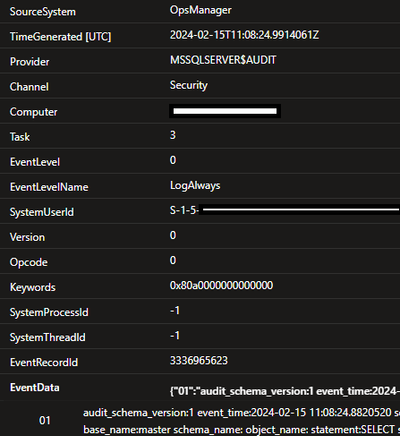Select the LogAlways value
Screen dimensions: 400x436
[195, 186]
